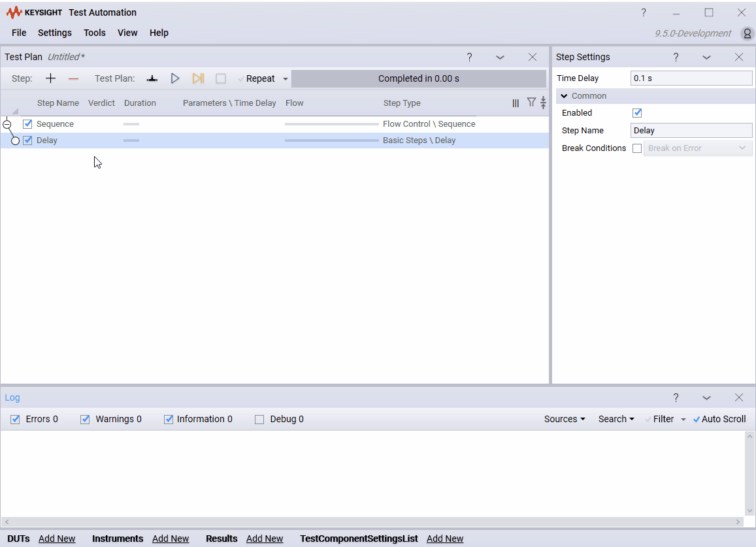Screen dimensions: 756x547
Task: Click the Instruments label in the bottom bar
Action: pos(118,539)
